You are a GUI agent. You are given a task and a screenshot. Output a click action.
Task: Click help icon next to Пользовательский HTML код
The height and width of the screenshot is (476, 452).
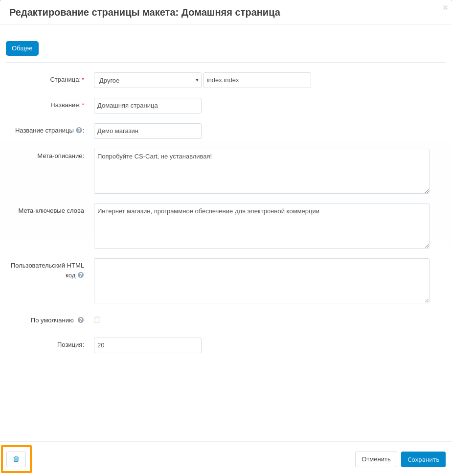(81, 275)
